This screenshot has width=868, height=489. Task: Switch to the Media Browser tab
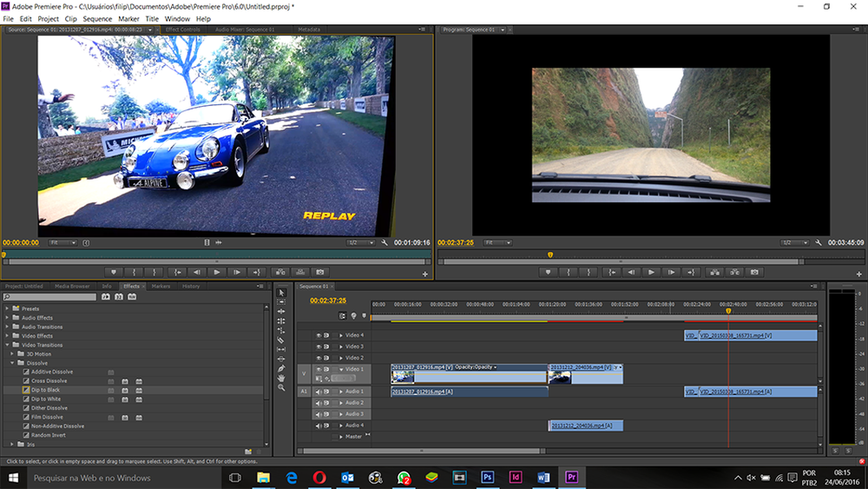(x=72, y=286)
